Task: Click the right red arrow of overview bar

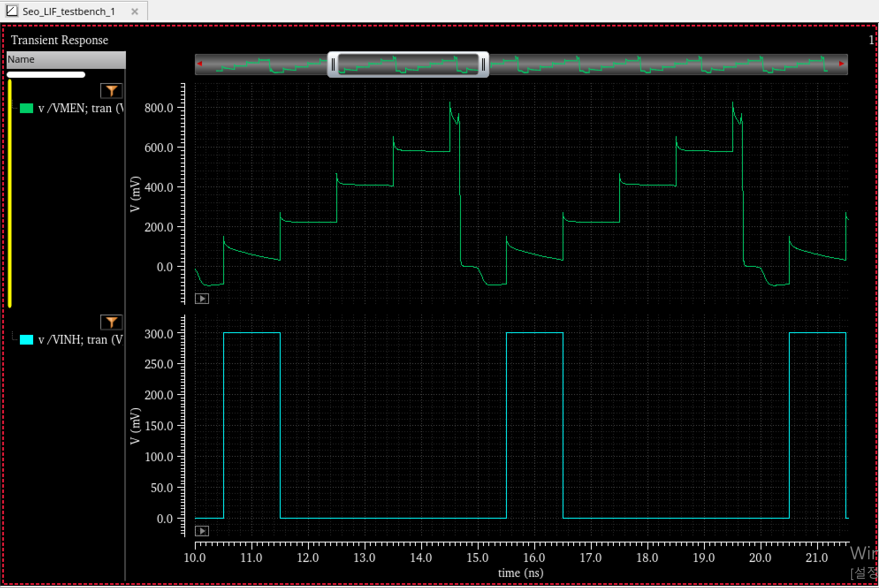Action: [x=841, y=64]
